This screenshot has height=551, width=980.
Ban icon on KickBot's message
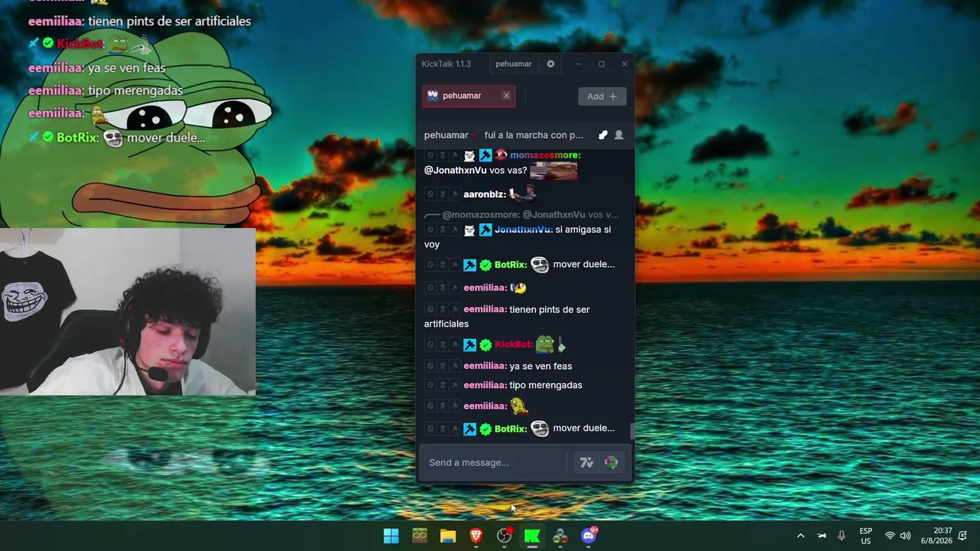pyautogui.click(x=430, y=344)
